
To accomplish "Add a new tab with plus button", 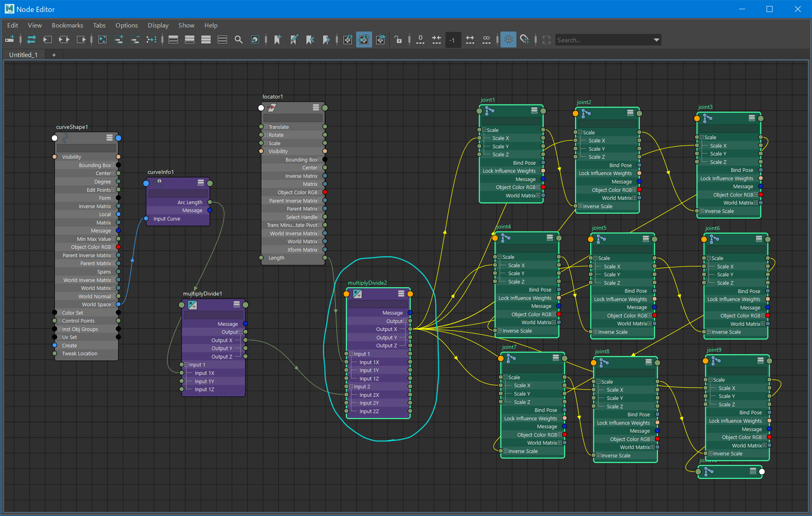I will 54,55.
